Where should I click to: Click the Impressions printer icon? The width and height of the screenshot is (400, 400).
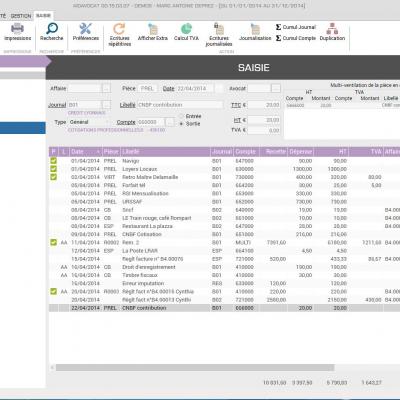pyautogui.click(x=17, y=29)
